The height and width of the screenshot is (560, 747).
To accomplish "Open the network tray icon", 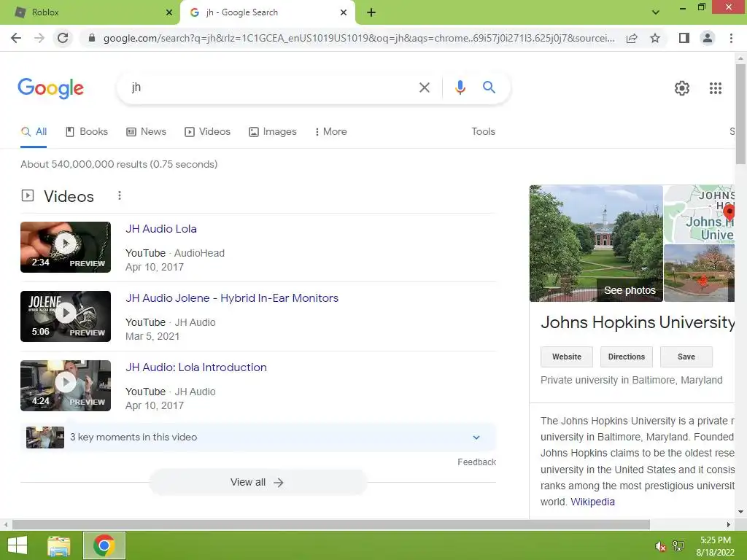I will pyautogui.click(x=678, y=546).
